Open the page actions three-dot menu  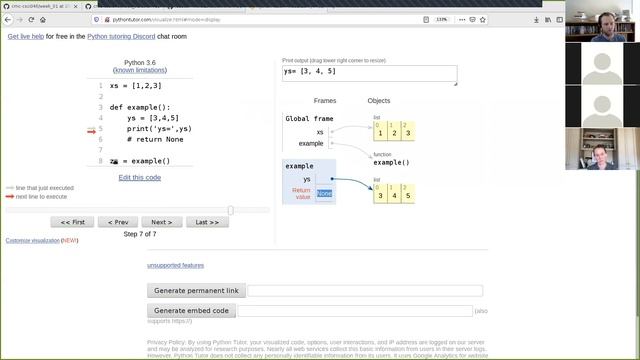tap(462, 20)
